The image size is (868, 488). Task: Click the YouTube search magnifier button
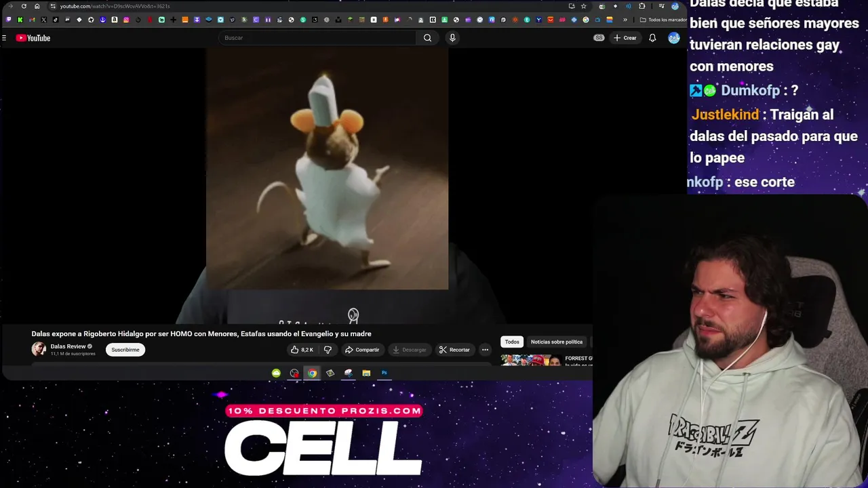coord(427,38)
